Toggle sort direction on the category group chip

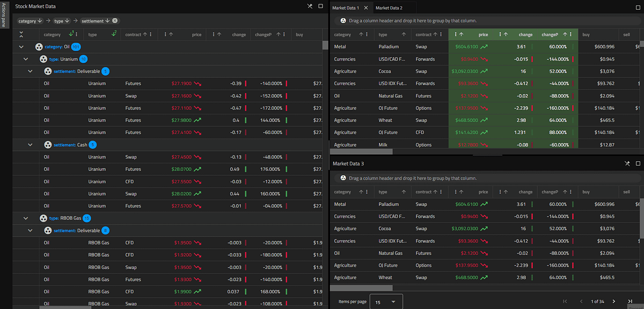40,21
